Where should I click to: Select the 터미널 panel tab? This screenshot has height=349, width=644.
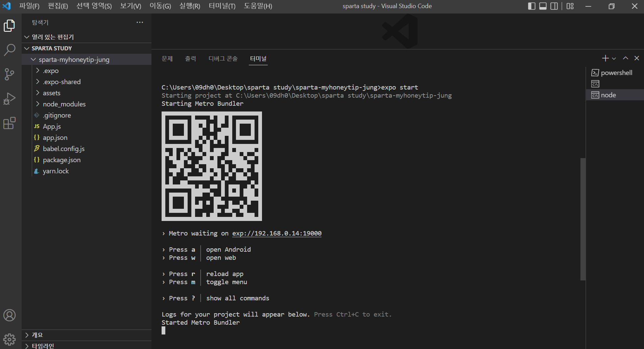(258, 59)
